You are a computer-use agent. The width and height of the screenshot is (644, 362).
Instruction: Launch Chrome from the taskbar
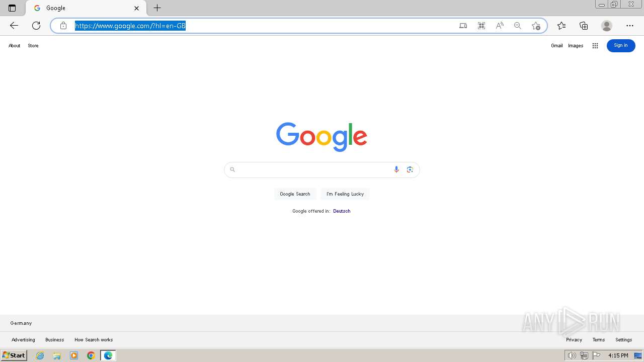(91, 355)
